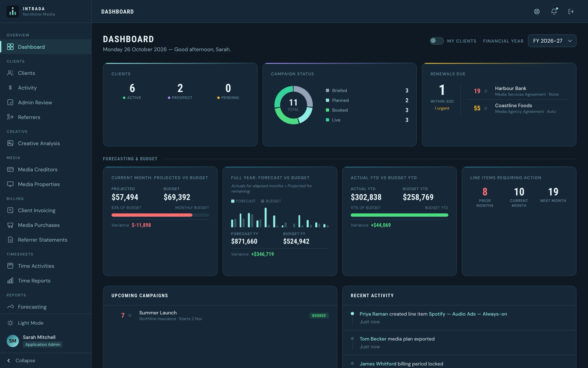This screenshot has width=588, height=368.
Task: Open Sarah Mitchell user profile
Action: 46,340
